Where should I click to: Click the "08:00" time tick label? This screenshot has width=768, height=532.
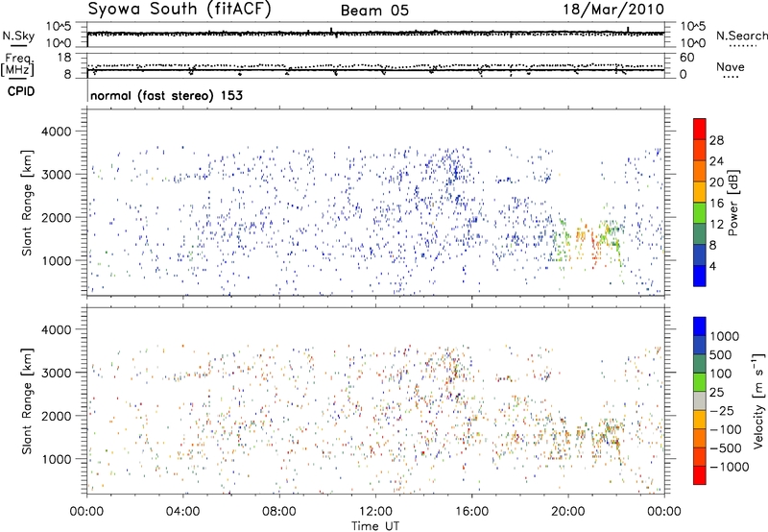tap(279, 512)
